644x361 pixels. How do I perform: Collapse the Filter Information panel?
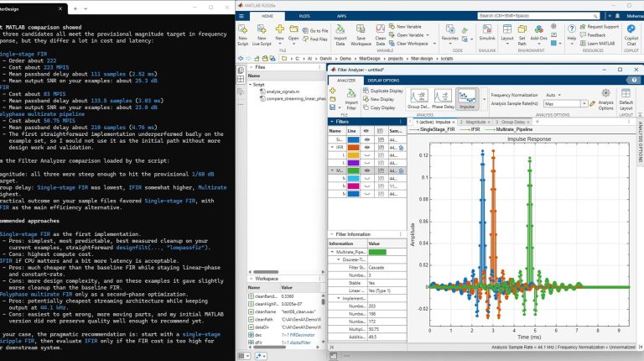coord(332,234)
